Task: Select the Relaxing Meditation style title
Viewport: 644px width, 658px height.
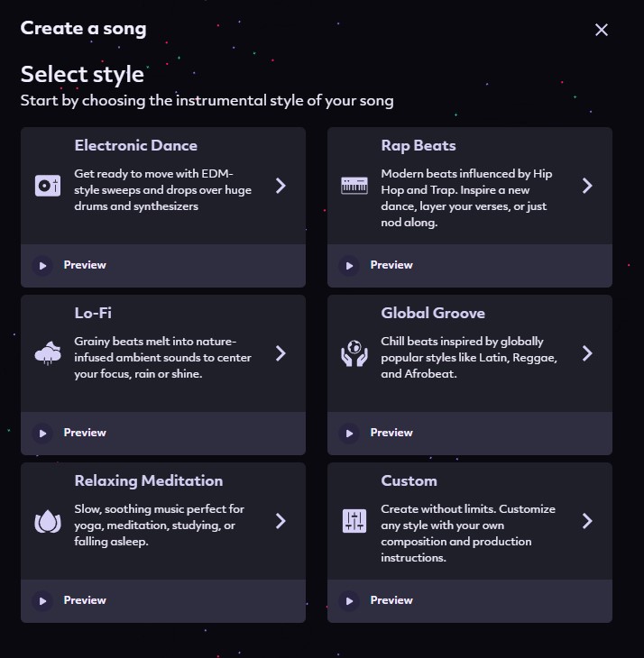Action: tap(148, 481)
